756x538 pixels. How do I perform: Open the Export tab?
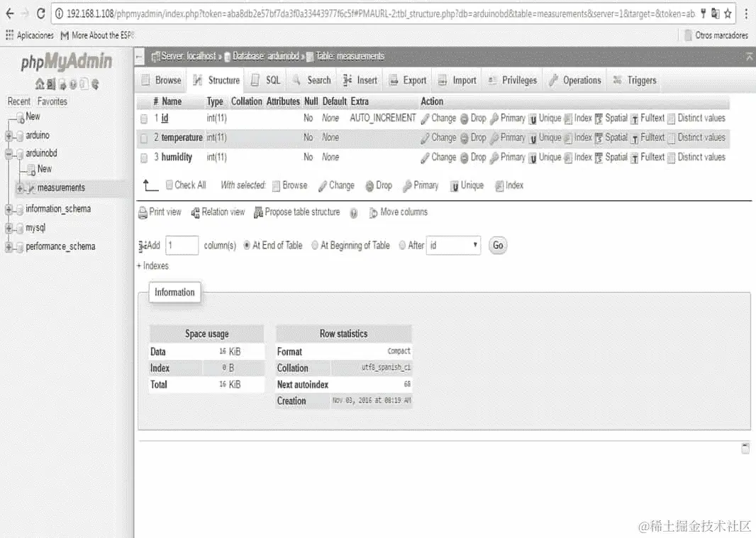408,81
